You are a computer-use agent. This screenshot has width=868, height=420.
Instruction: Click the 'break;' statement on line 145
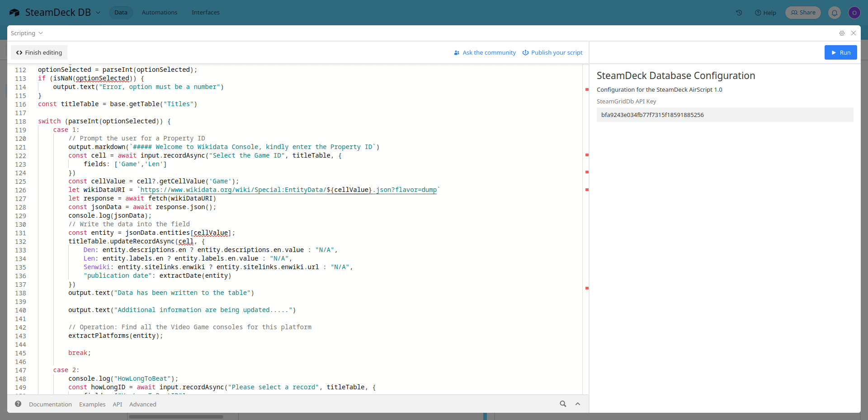tap(80, 353)
